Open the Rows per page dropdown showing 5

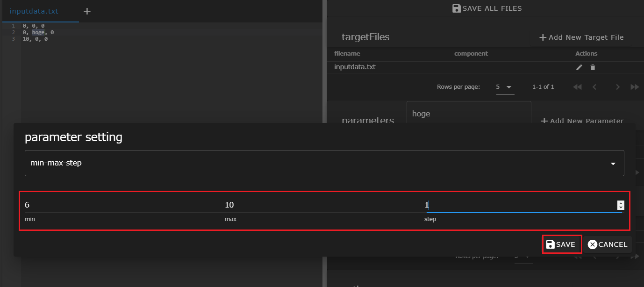(504, 87)
